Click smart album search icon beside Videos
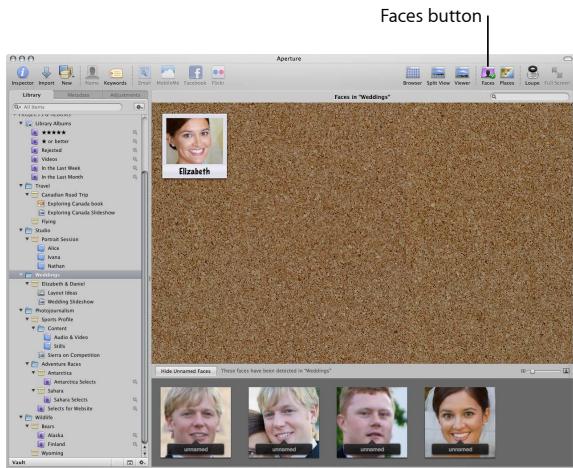The image size is (573, 468). (135, 159)
